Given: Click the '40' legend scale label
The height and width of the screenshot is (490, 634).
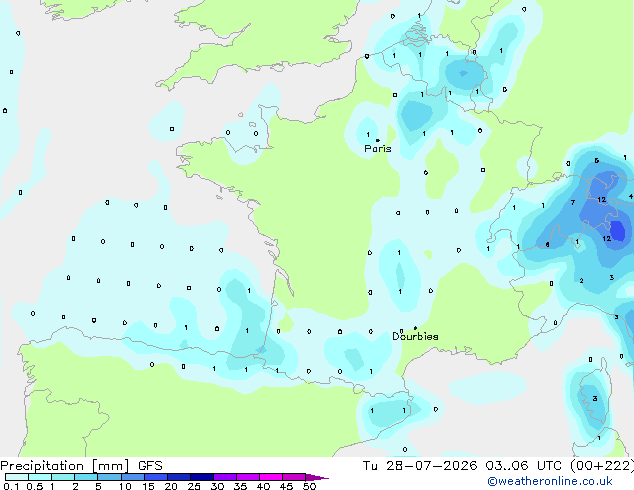Looking at the screenshot, I should (263, 486).
